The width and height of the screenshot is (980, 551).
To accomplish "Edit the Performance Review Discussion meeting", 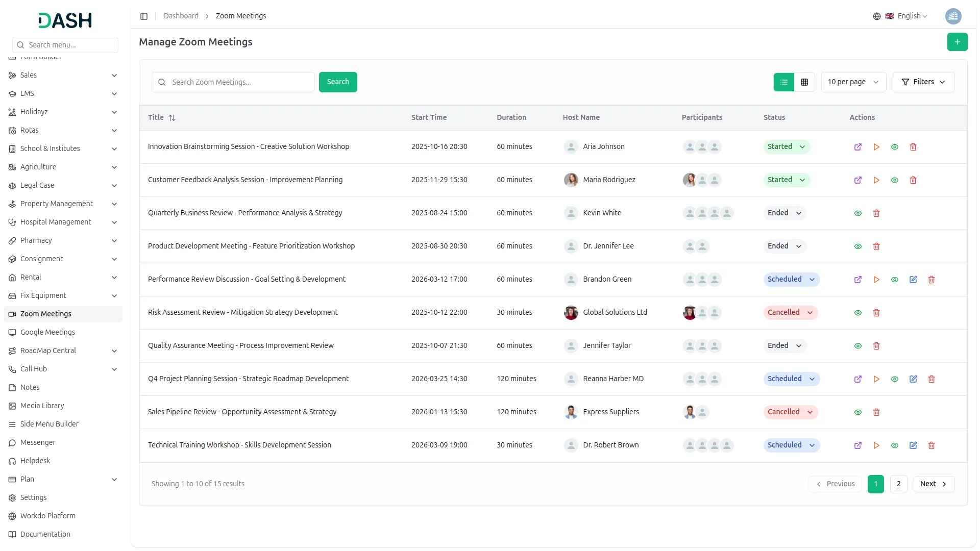I will (x=913, y=280).
